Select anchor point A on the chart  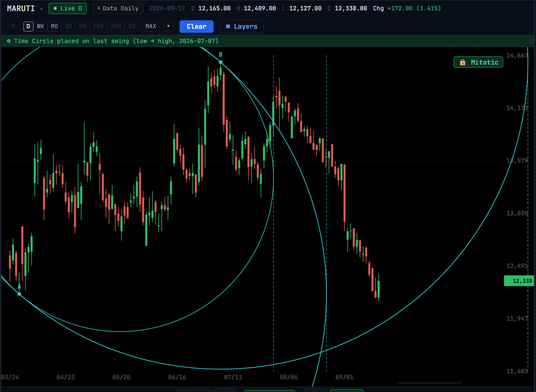click(x=19, y=294)
